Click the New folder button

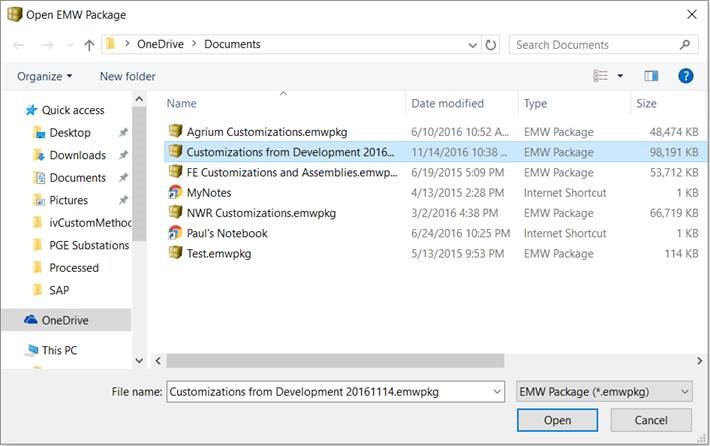pos(127,76)
